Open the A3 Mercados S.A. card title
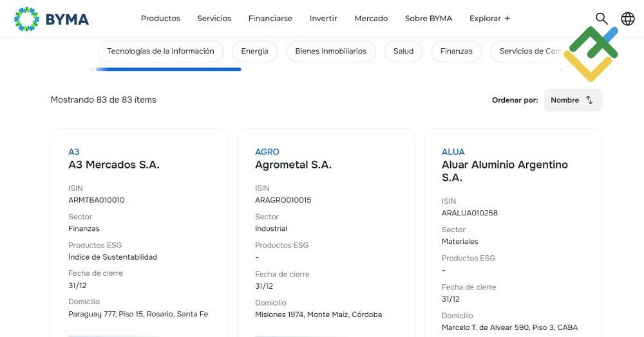Image resolution: width=644 pixels, height=337 pixels. (114, 165)
